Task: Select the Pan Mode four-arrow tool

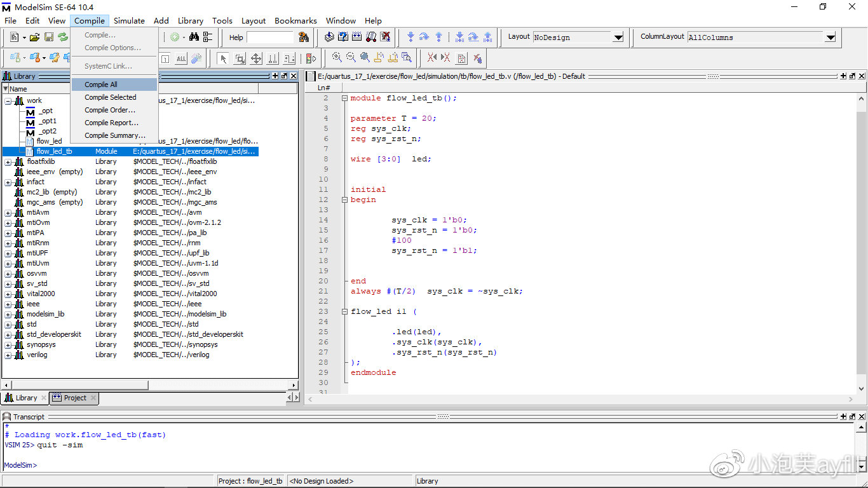Action: coord(256,58)
